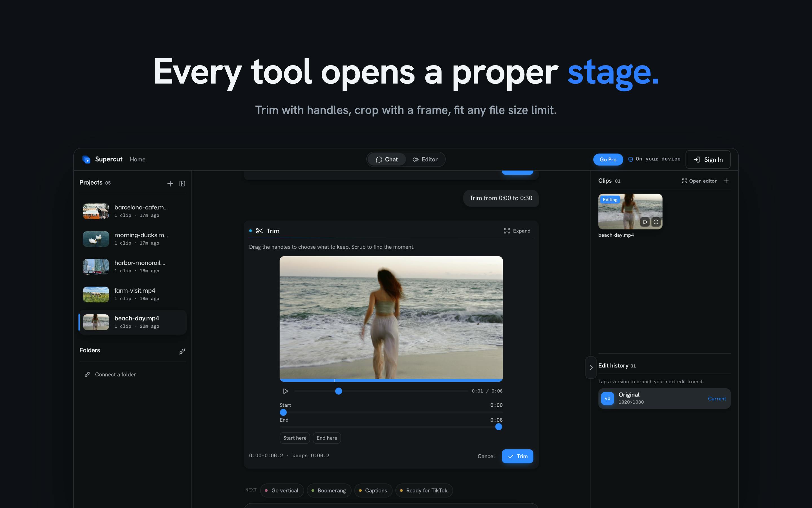Choose the Captions suggestion

pyautogui.click(x=373, y=491)
